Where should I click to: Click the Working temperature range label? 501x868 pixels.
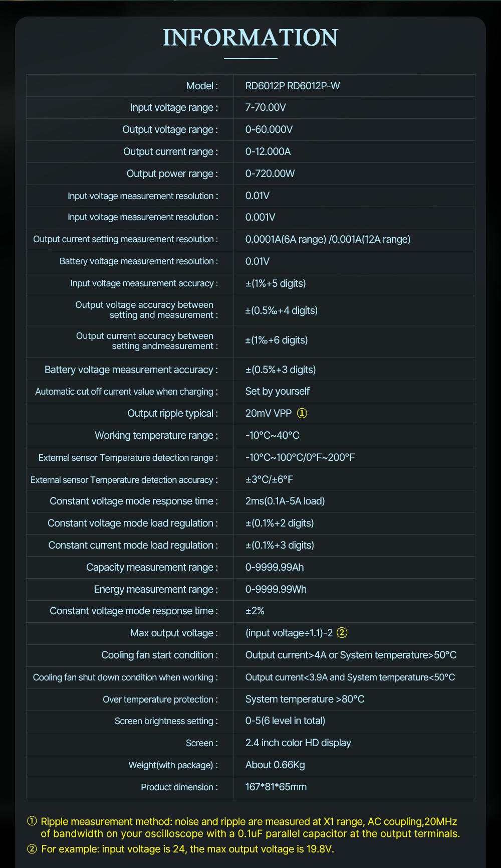click(156, 435)
